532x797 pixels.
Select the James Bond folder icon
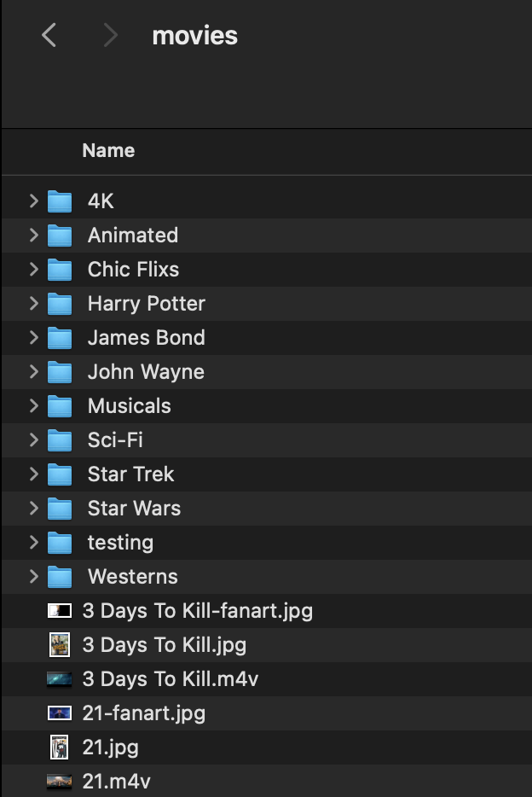tap(60, 338)
